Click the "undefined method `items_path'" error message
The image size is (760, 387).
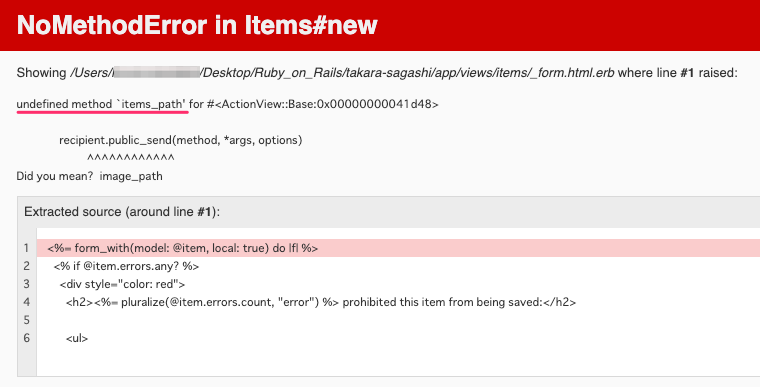coord(102,104)
